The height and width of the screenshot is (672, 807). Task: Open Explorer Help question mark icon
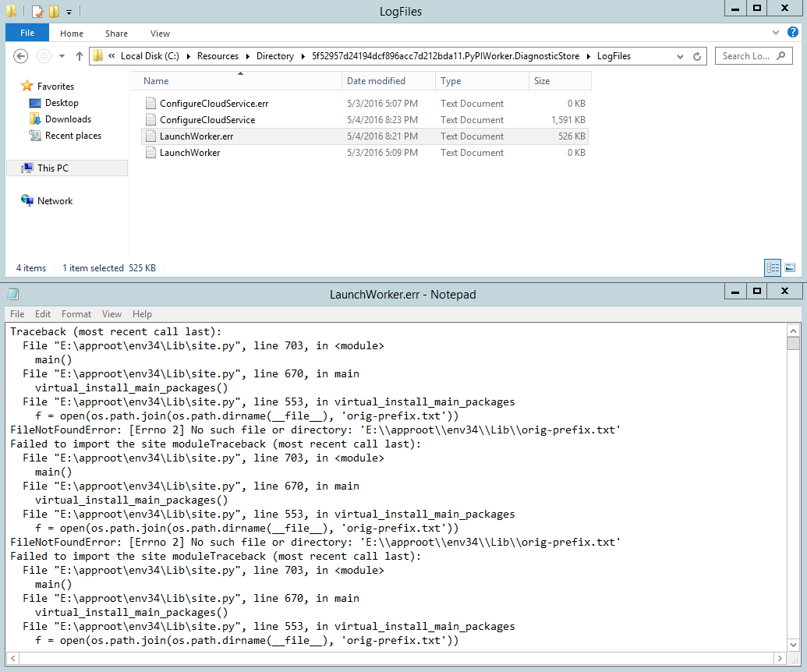coord(793,33)
